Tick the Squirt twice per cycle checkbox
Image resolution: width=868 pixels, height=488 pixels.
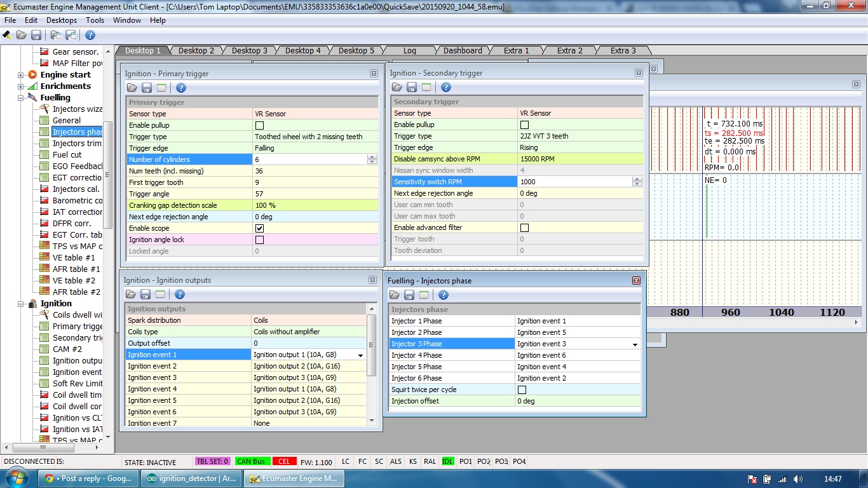(x=522, y=390)
